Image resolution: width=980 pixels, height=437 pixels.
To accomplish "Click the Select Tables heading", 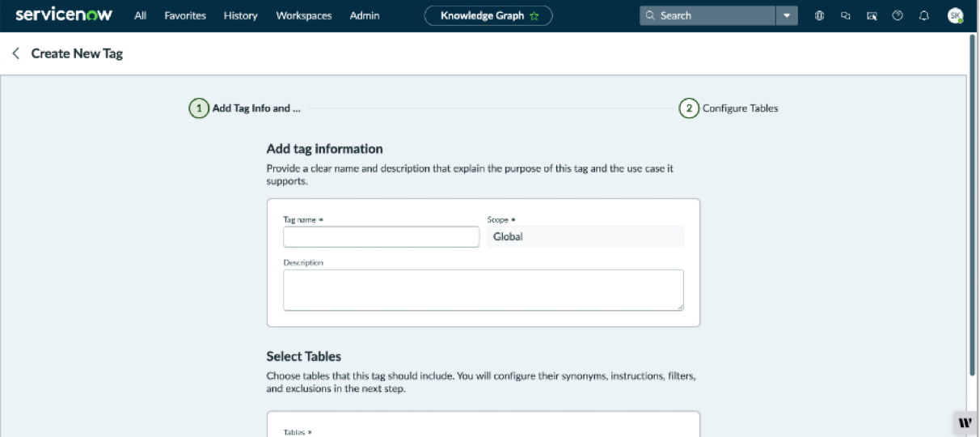I will (x=304, y=356).
